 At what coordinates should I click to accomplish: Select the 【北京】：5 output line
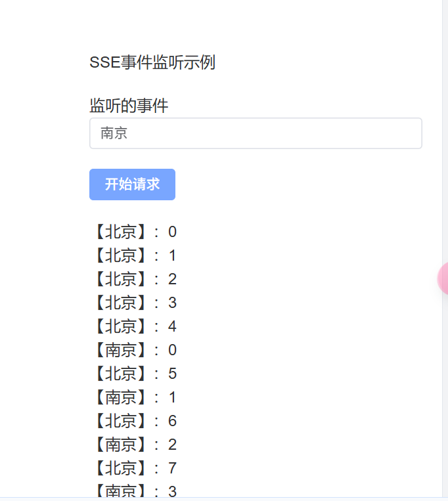point(135,374)
